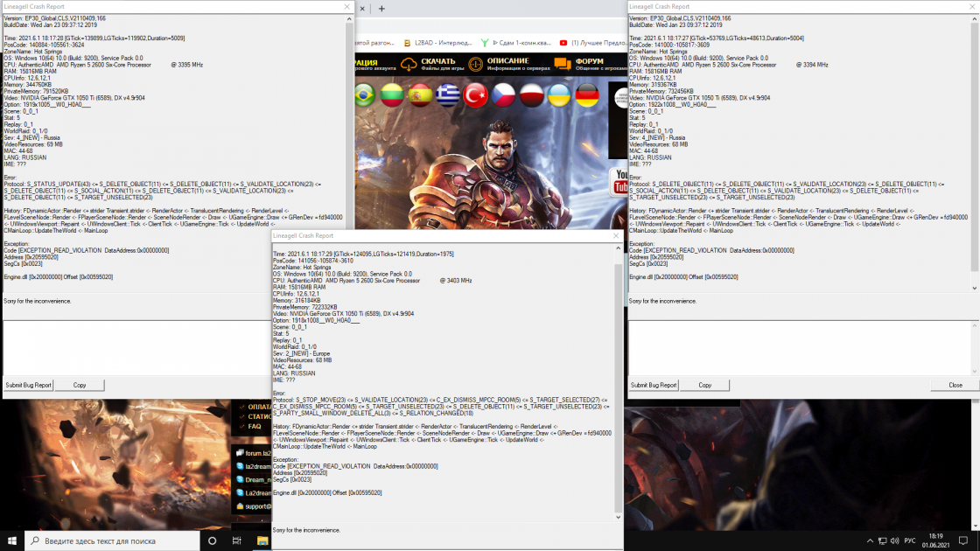Click the Ukraine flag icon
Viewport: 980px width, 551px height.
point(559,95)
